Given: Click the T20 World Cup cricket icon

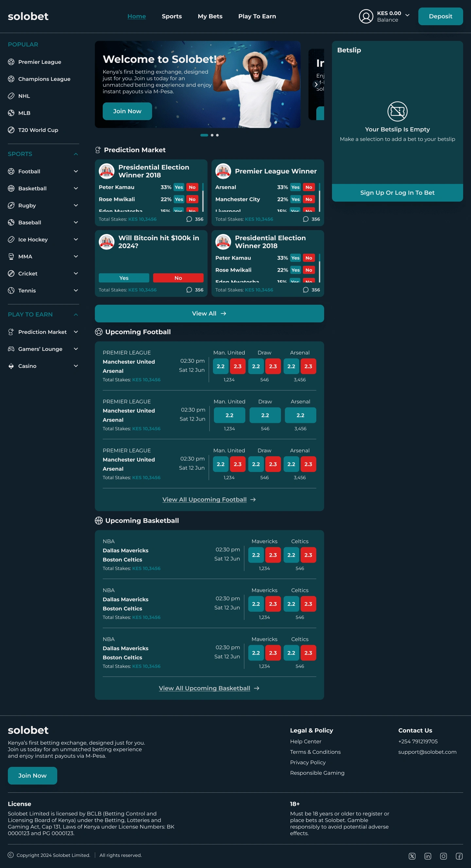Looking at the screenshot, I should (x=11, y=130).
